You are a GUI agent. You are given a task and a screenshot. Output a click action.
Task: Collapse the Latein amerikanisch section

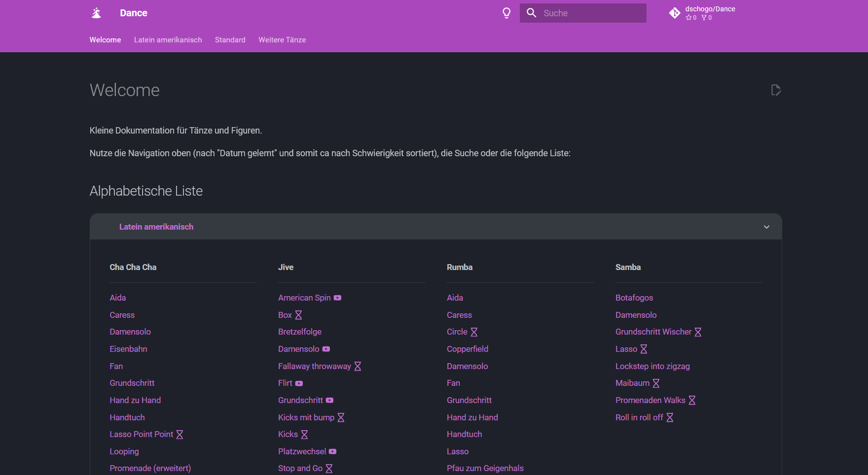click(766, 227)
